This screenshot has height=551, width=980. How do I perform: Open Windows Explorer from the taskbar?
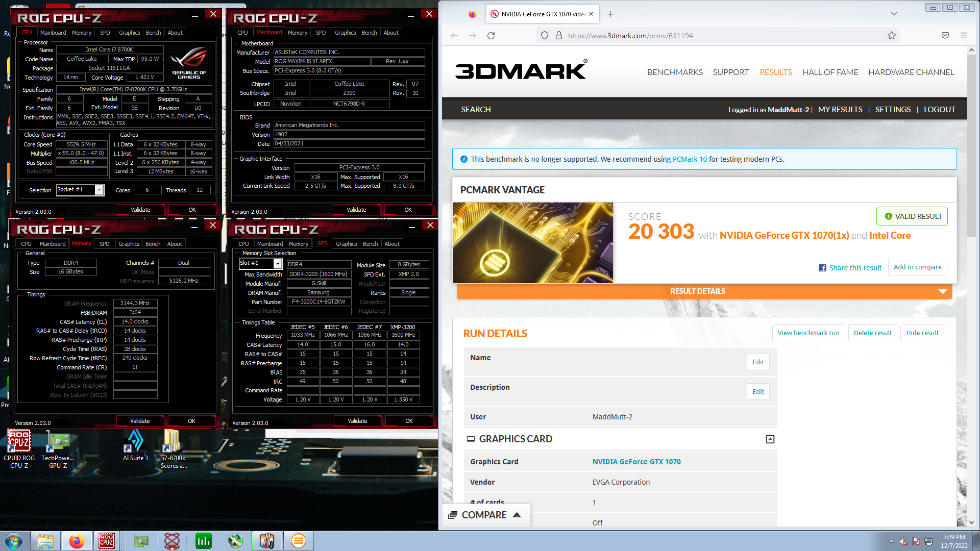(x=45, y=541)
